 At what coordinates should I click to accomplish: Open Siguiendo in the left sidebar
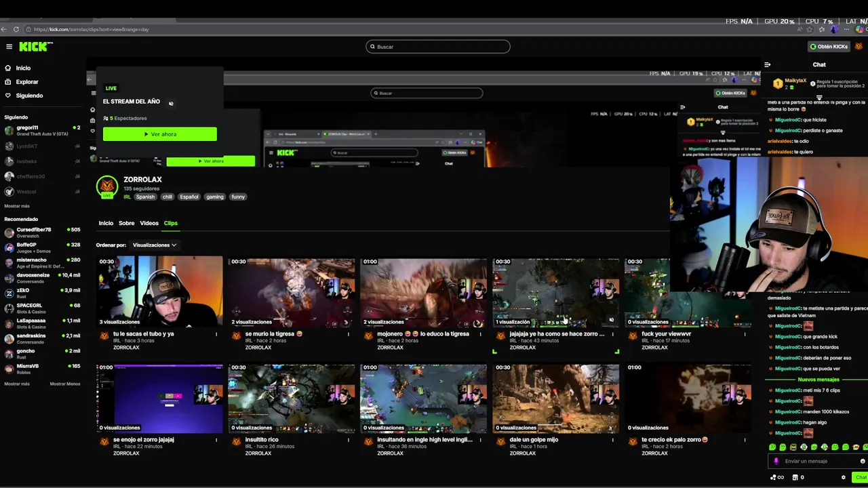click(x=29, y=96)
